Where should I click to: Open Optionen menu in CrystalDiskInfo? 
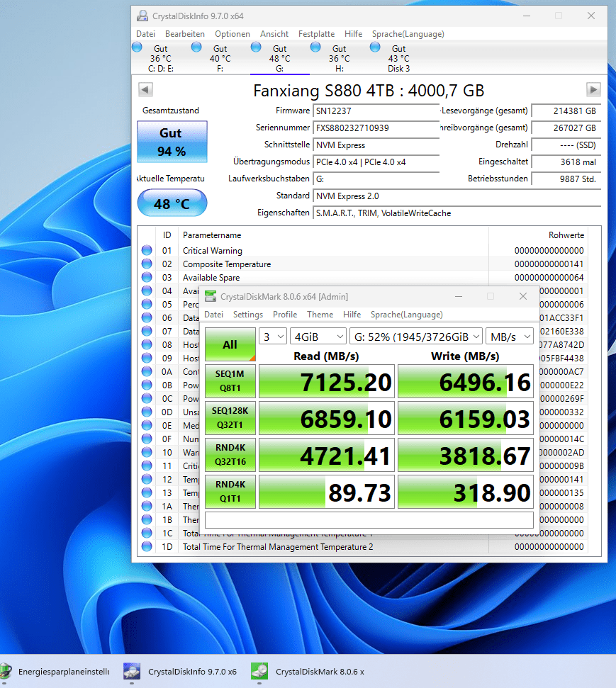(233, 34)
